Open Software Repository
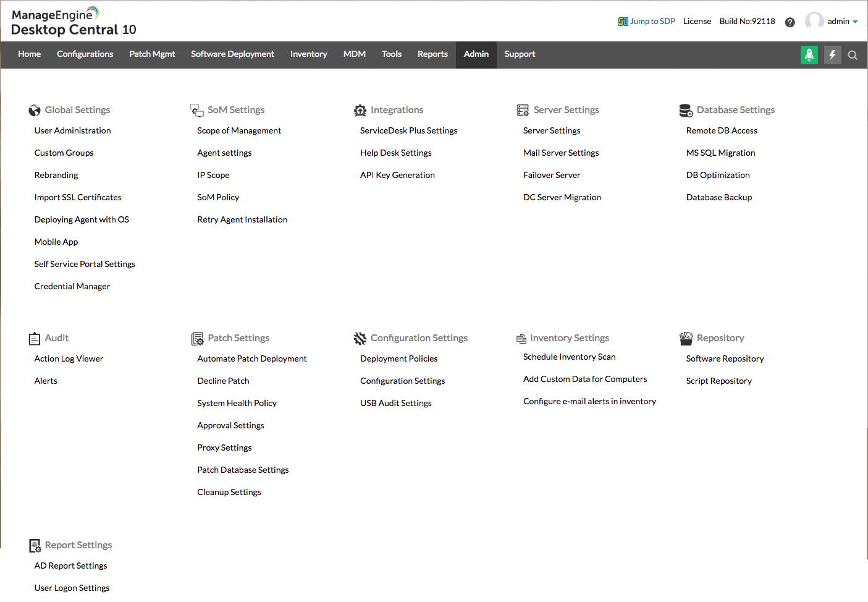This screenshot has height=602, width=868. pos(725,359)
